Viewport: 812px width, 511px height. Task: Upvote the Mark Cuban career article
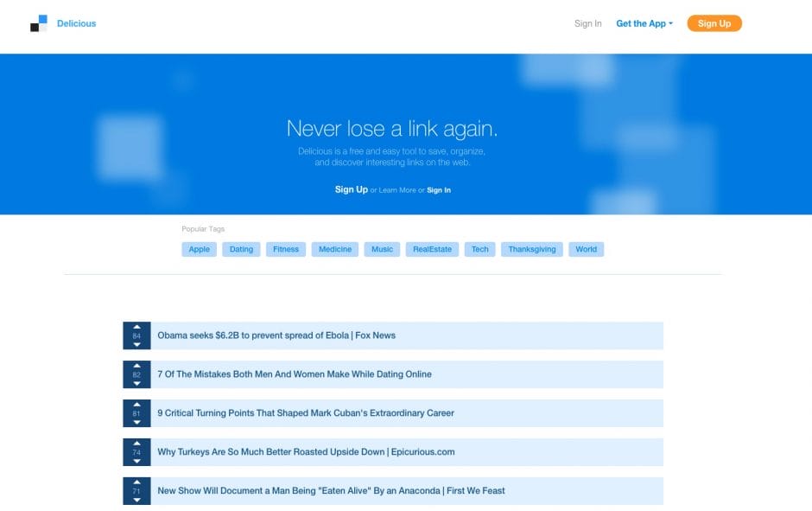pos(136,405)
